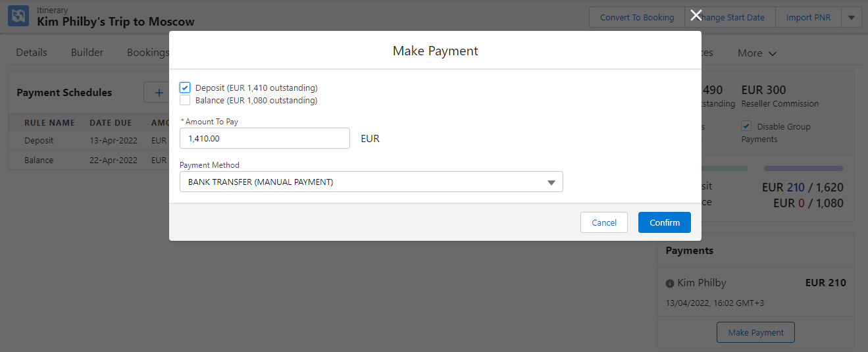Expand the More tabs menu
The image size is (868, 352).
coord(757,53)
